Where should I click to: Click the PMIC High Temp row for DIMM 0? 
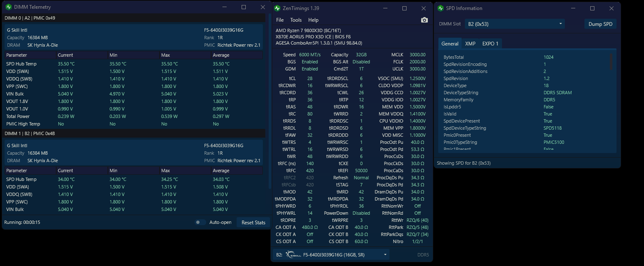coord(134,124)
